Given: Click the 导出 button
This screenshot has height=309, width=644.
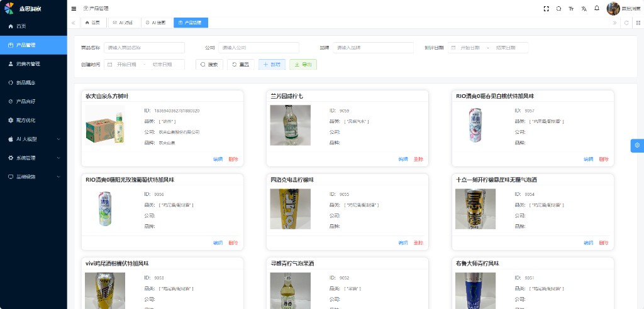Looking at the screenshot, I should pyautogui.click(x=303, y=65).
